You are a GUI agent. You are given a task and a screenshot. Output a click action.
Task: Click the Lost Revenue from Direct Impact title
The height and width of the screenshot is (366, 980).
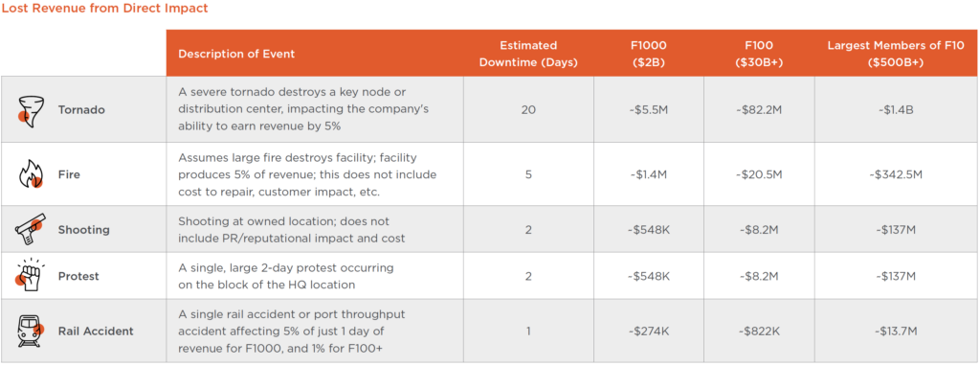tap(105, 9)
